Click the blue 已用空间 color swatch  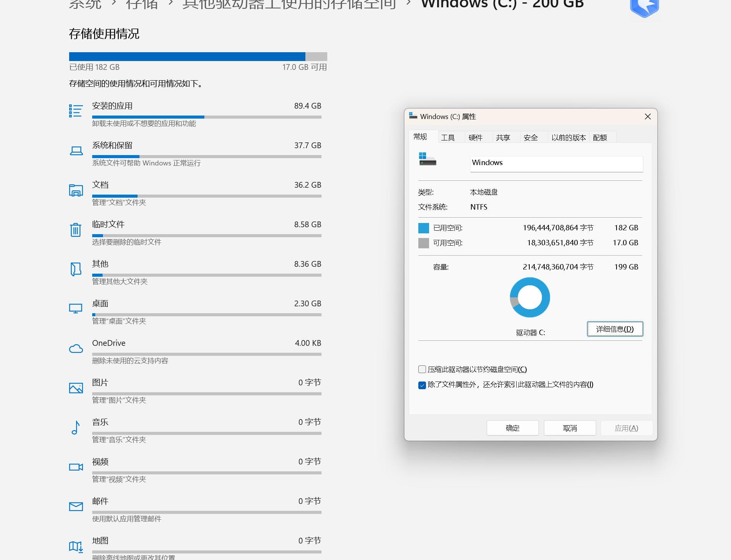tap(423, 228)
